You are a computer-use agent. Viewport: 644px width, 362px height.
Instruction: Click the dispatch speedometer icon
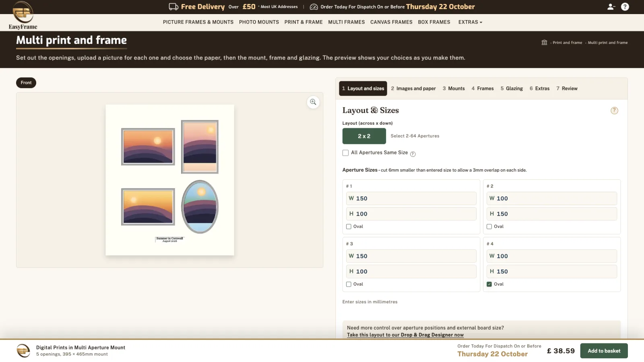click(x=314, y=7)
